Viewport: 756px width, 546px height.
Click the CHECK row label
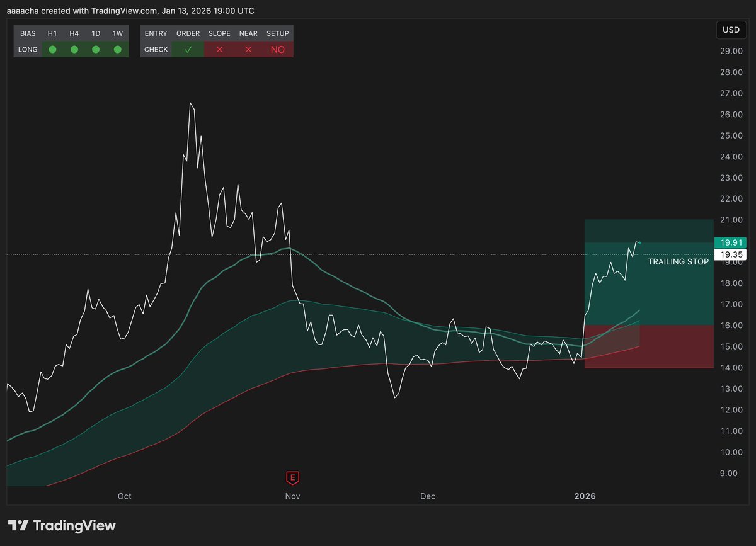[156, 49]
